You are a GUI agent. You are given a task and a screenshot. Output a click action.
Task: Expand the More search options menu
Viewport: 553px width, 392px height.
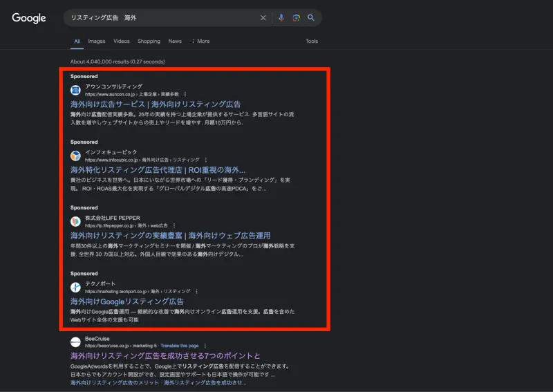click(x=200, y=41)
